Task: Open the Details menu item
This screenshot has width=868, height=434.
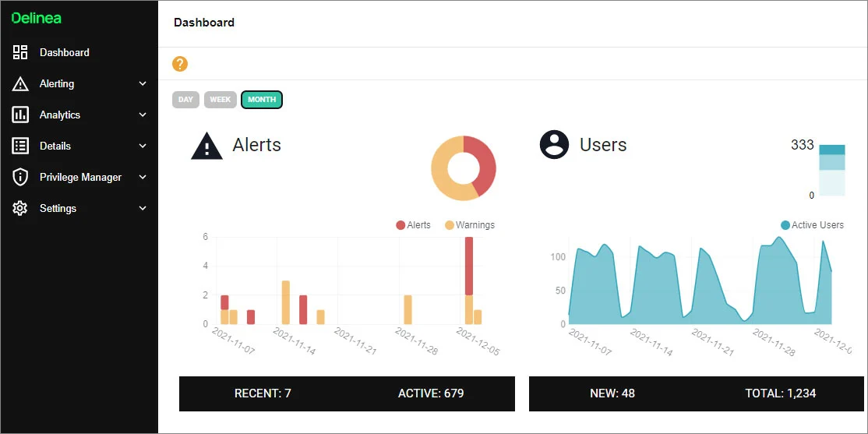Action: click(55, 146)
